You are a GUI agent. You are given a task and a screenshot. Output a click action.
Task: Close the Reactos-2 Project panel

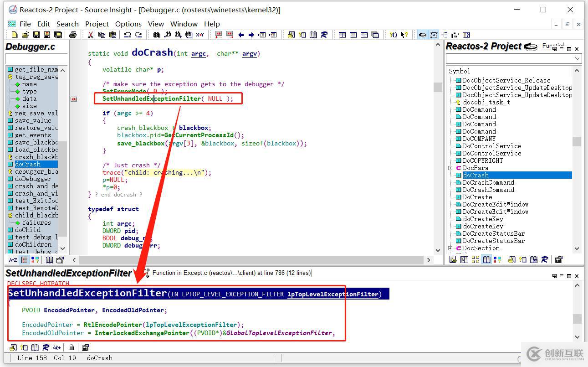pos(577,48)
